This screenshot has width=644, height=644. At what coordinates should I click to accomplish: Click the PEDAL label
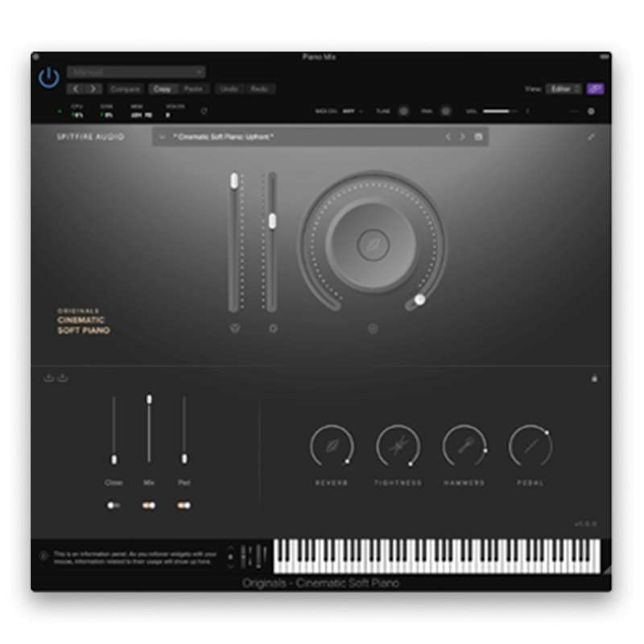coord(530,483)
